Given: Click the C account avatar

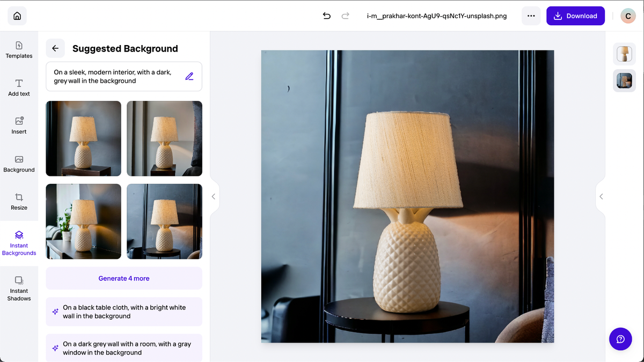Looking at the screenshot, I should pyautogui.click(x=628, y=16).
